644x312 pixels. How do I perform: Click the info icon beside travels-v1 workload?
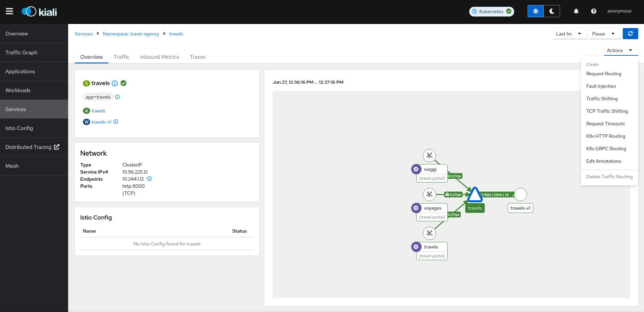(116, 122)
